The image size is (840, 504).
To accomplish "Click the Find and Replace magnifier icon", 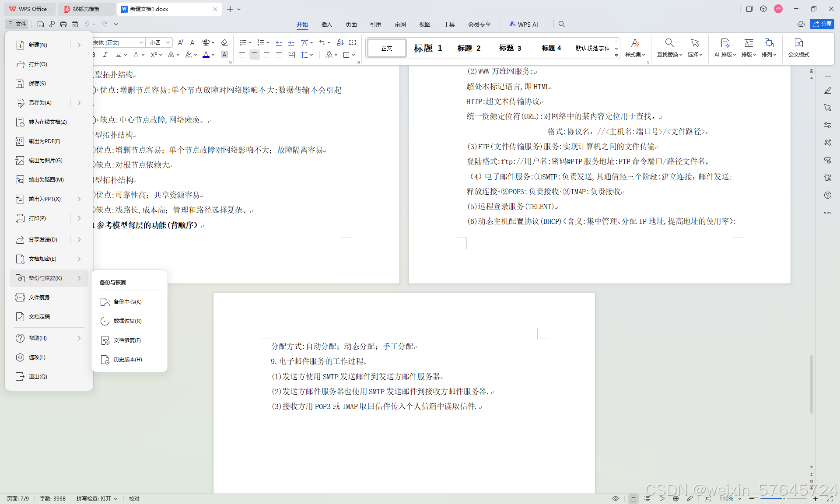I will coord(669,43).
